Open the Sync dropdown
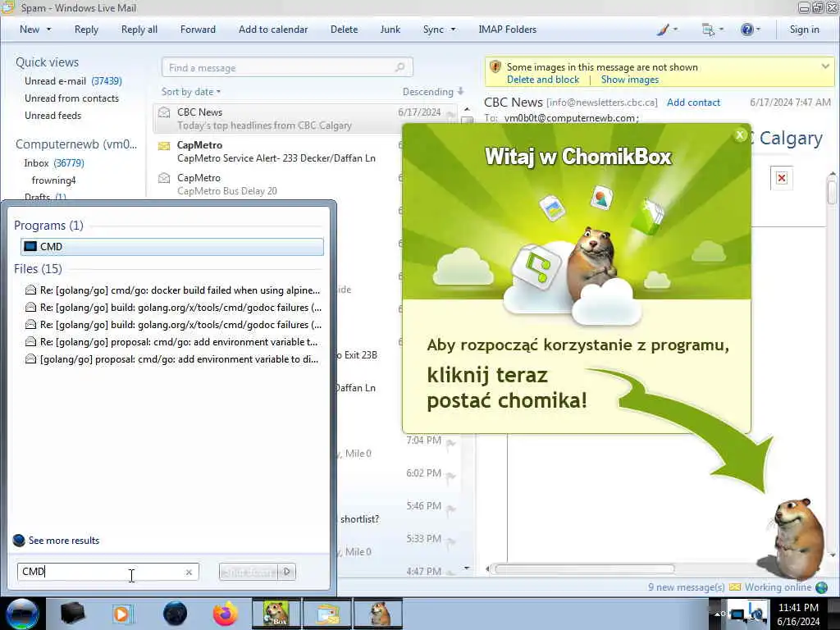Image resolution: width=840 pixels, height=630 pixels. (x=439, y=30)
